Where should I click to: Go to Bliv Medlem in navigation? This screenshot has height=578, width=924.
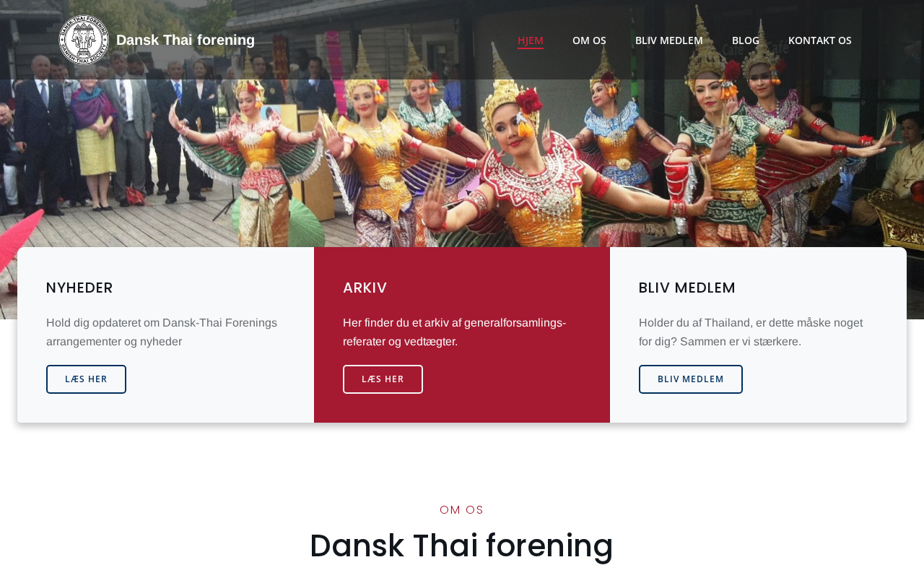(669, 40)
